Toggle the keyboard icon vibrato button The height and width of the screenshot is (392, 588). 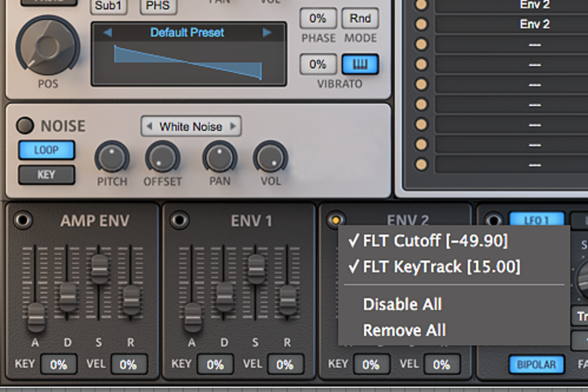coord(360,64)
